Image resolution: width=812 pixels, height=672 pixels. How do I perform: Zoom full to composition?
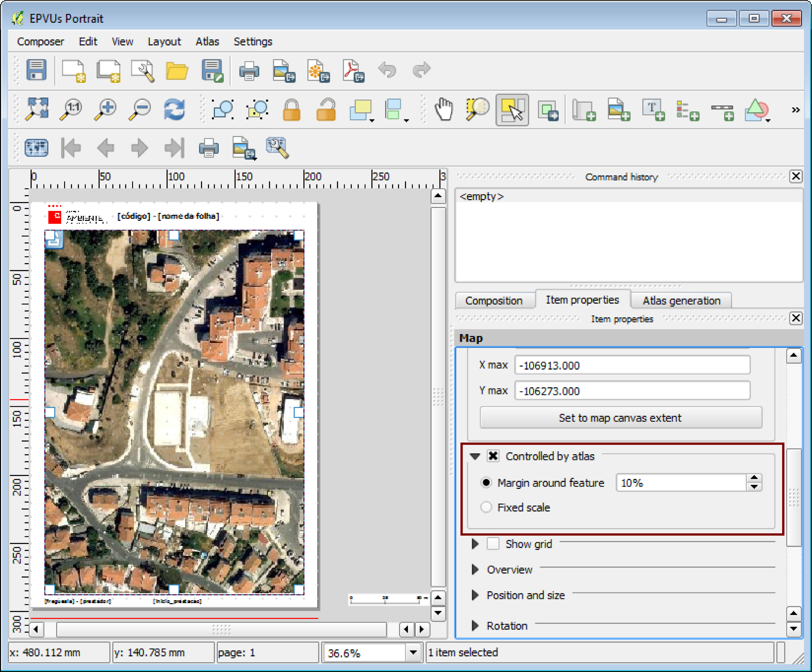36,109
